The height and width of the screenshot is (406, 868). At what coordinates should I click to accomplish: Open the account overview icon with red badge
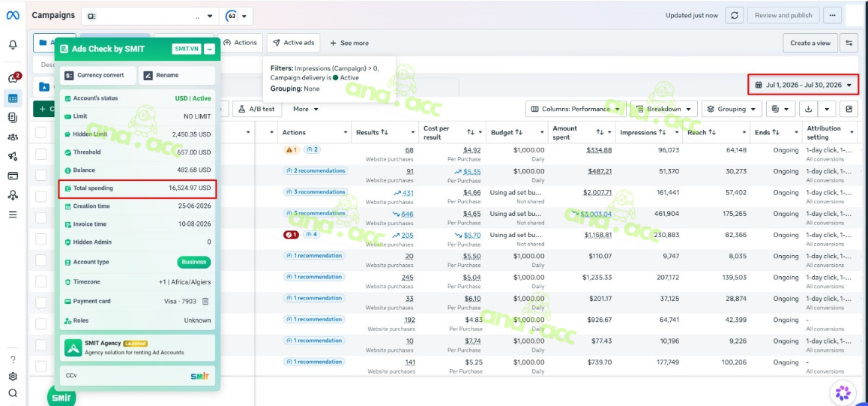(13, 78)
